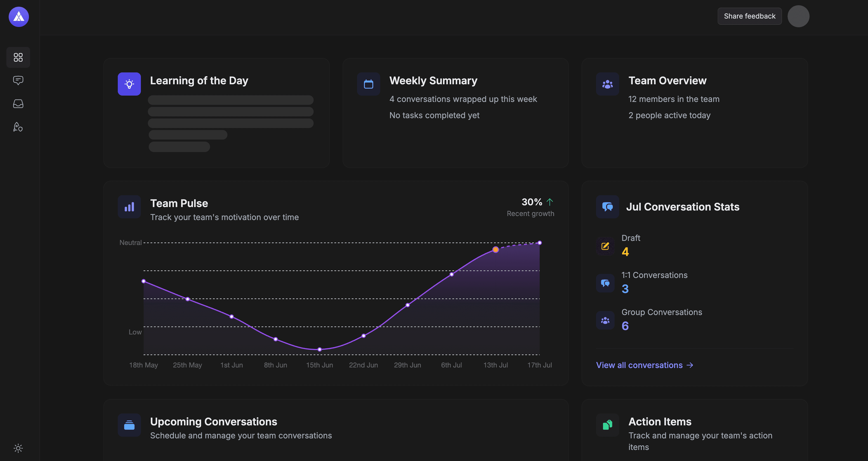The height and width of the screenshot is (461, 868).
Task: Select the orange 13th Jul data point
Action: click(495, 250)
